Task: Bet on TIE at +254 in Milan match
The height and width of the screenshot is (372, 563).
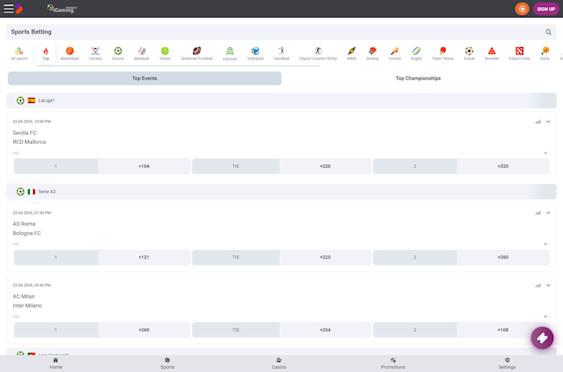Action: (x=281, y=330)
